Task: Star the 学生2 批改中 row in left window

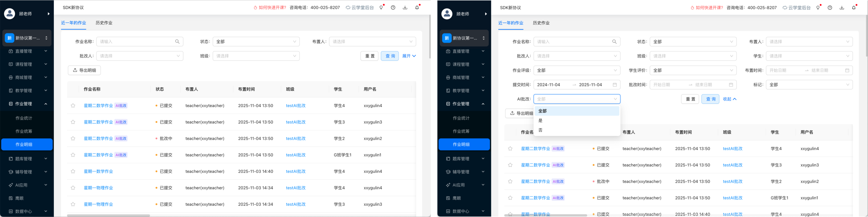Action: click(x=73, y=139)
